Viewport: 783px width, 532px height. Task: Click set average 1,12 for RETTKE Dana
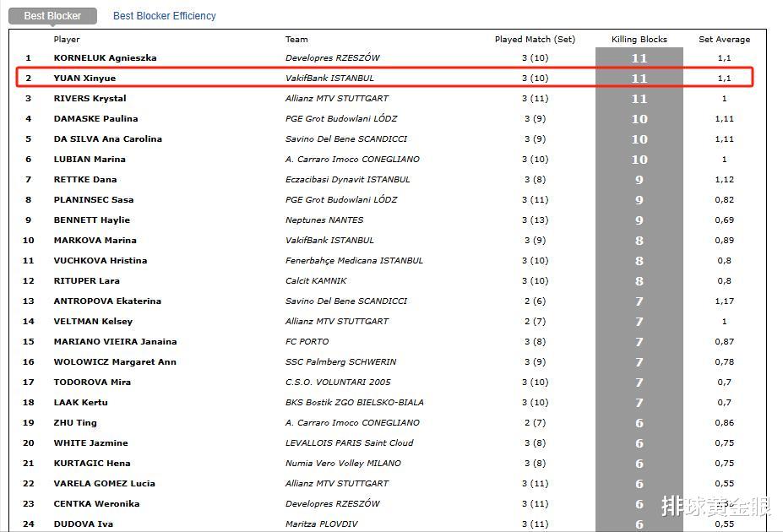[724, 180]
